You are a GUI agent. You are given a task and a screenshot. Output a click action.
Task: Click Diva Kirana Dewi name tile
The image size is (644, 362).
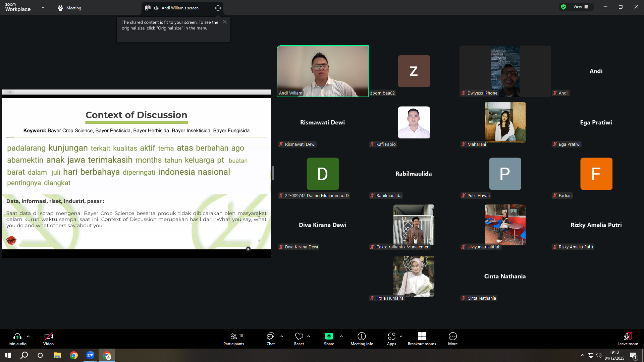click(323, 225)
